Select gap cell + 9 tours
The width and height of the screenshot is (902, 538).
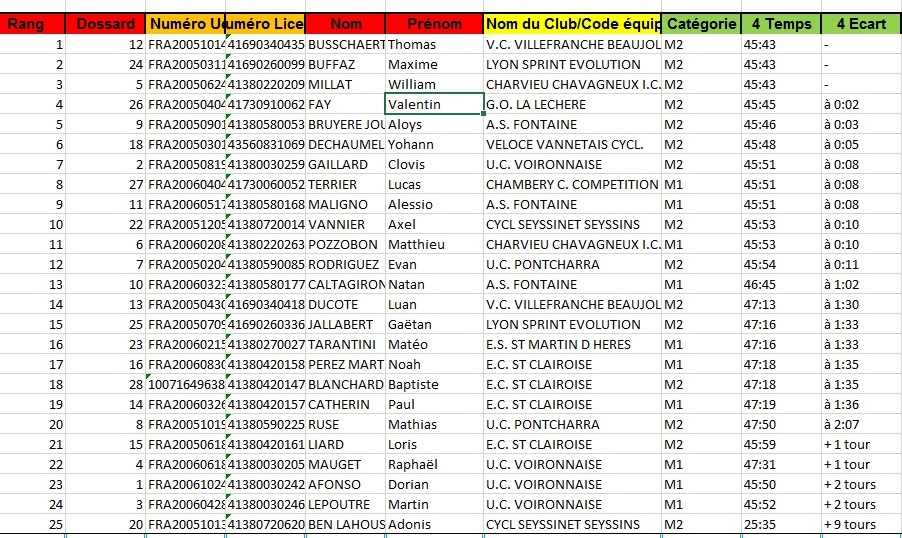click(861, 524)
